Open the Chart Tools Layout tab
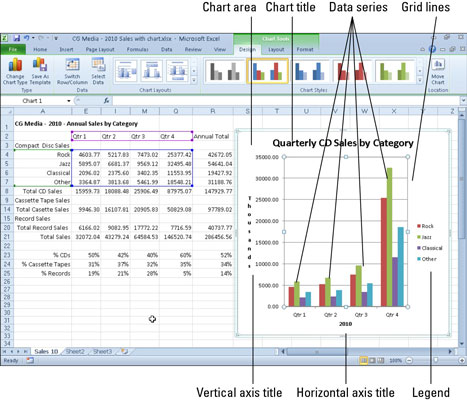Viewport: 467px width, 400px height. (276, 49)
